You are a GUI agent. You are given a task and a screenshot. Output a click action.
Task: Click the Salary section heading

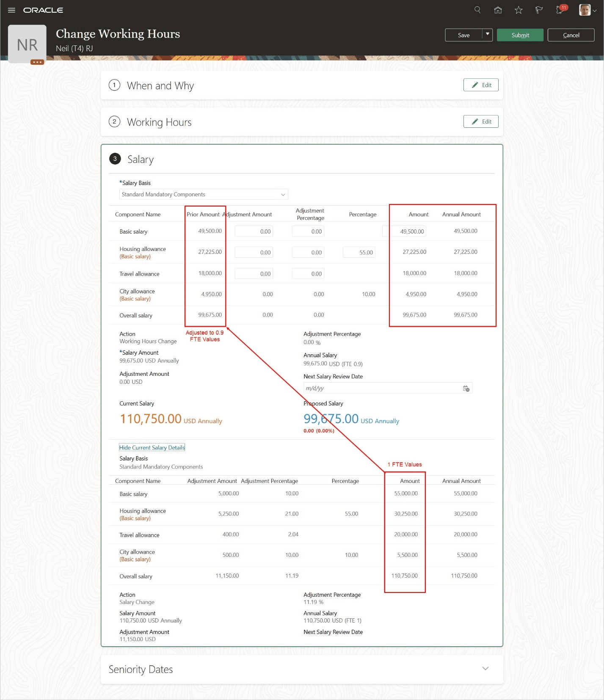pyautogui.click(x=141, y=160)
